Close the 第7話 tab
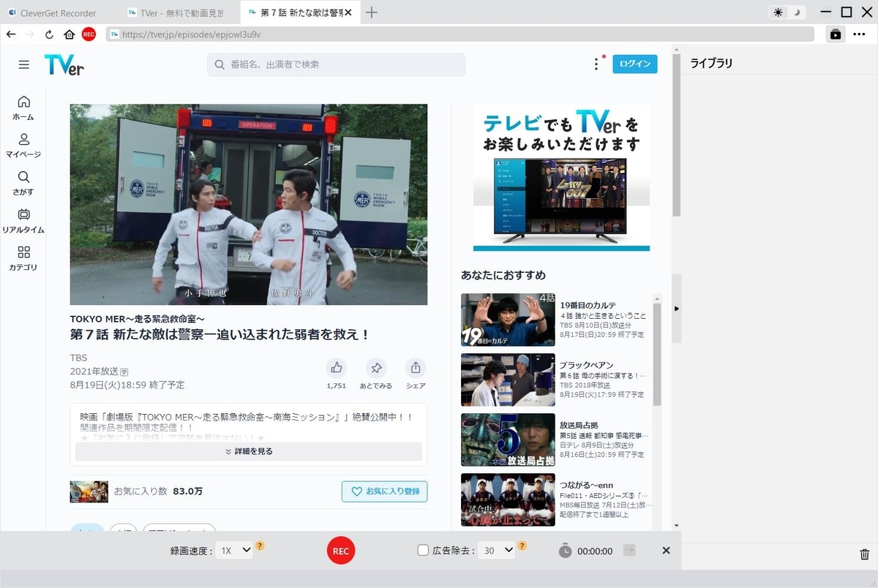Viewport: 878px width, 588px height. point(347,12)
